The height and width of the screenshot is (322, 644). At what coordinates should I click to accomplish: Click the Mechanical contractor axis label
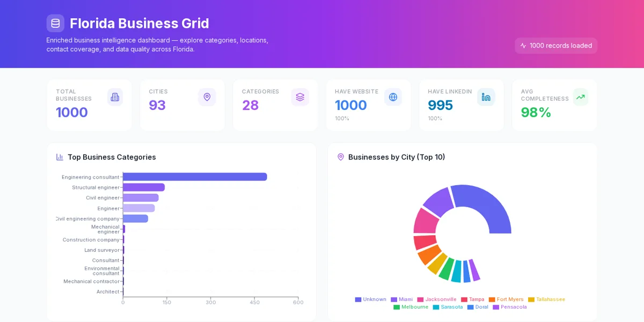pos(91,281)
